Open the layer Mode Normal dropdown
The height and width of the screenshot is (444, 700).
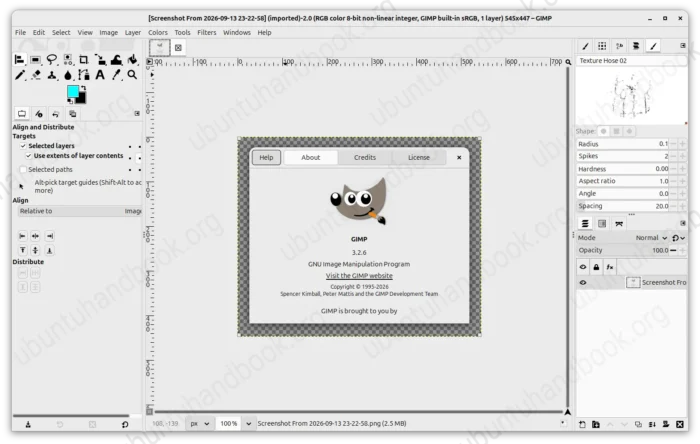click(651, 238)
